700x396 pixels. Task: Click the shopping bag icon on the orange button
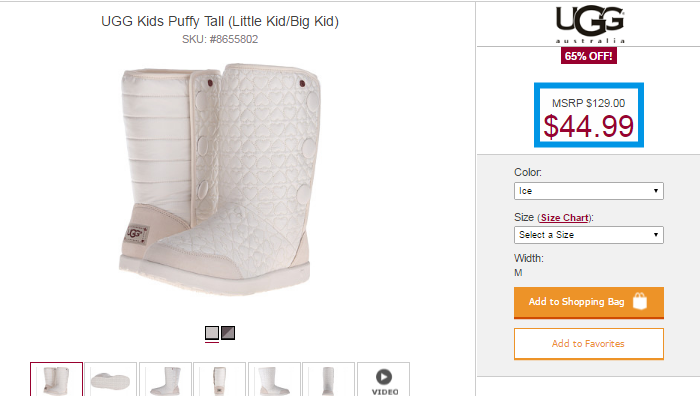tap(640, 301)
